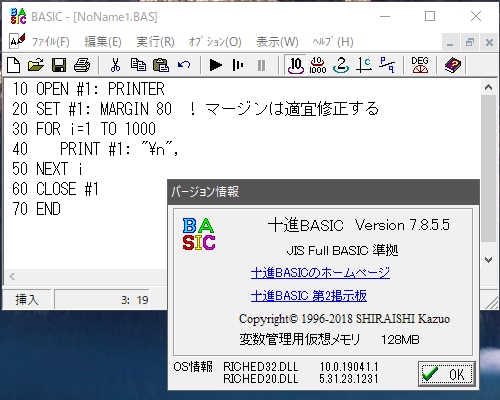Toggle the DEG angle unit icon

(420, 65)
